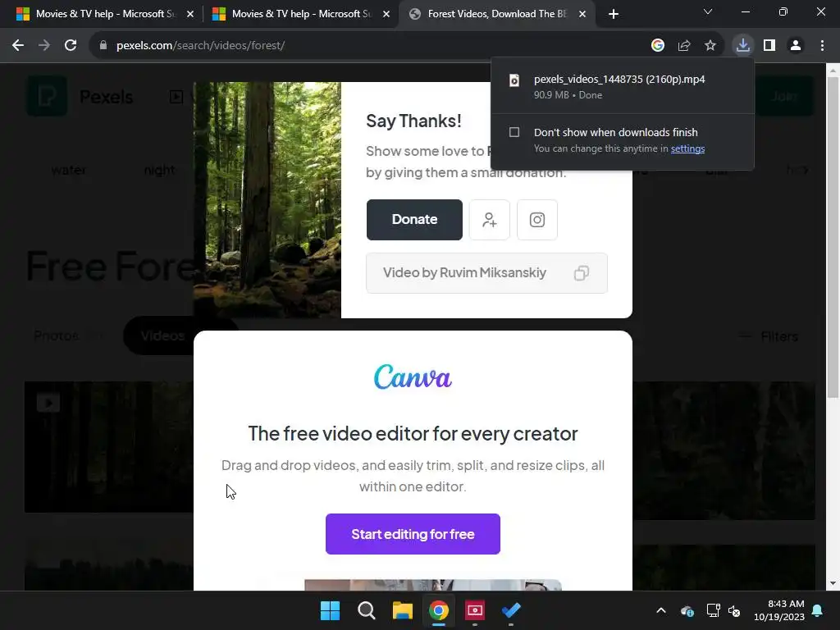The image size is (840, 630).
Task: Close the second Movies & TV help tab
Action: (x=386, y=14)
